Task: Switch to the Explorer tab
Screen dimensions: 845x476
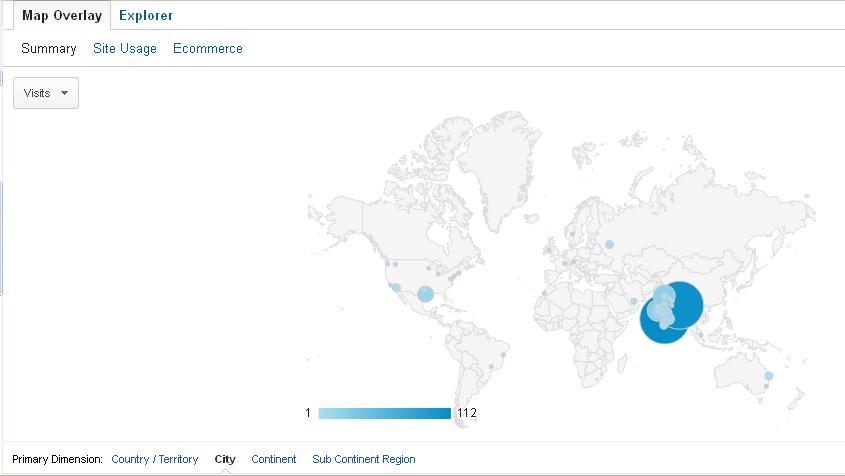Action: point(146,16)
